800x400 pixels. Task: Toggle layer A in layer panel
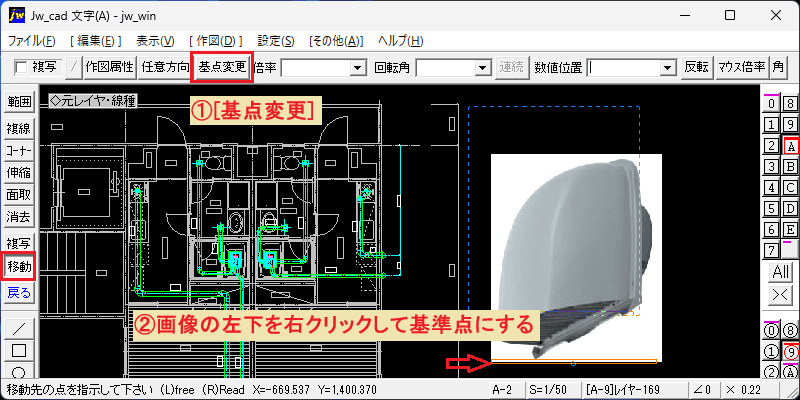(x=790, y=146)
